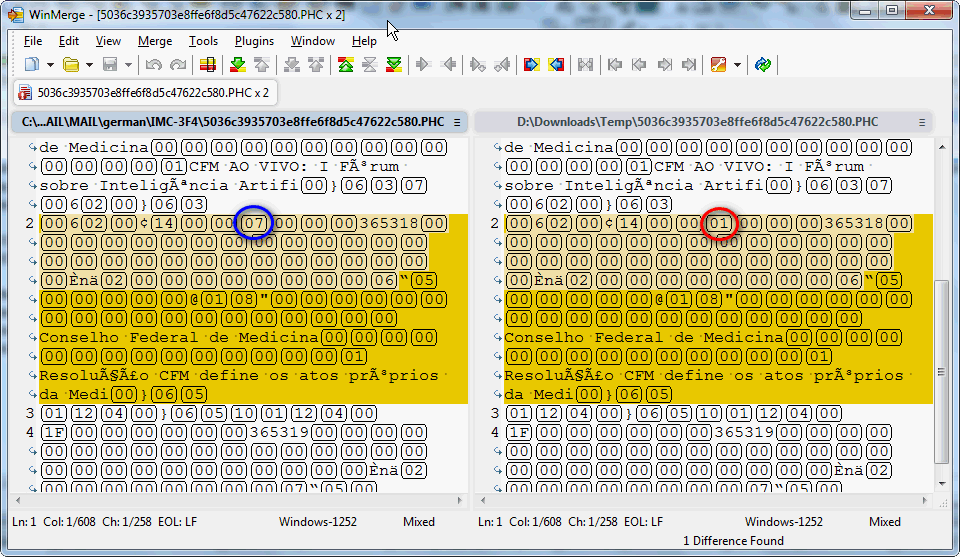This screenshot has height=557, width=960.
Task: Open the Options wrench icon
Action: tap(718, 65)
